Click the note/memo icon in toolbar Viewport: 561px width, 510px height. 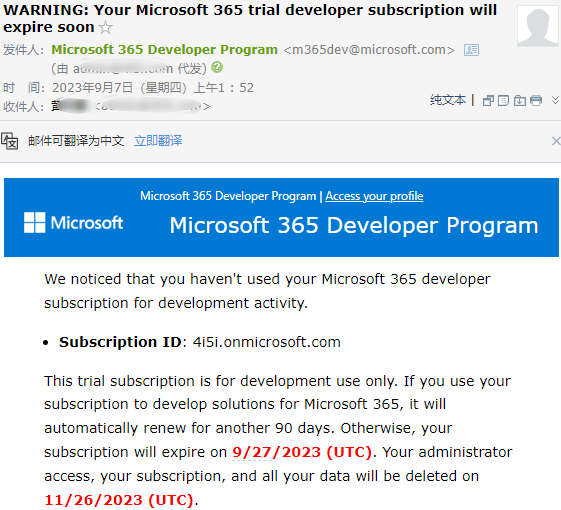(503, 101)
